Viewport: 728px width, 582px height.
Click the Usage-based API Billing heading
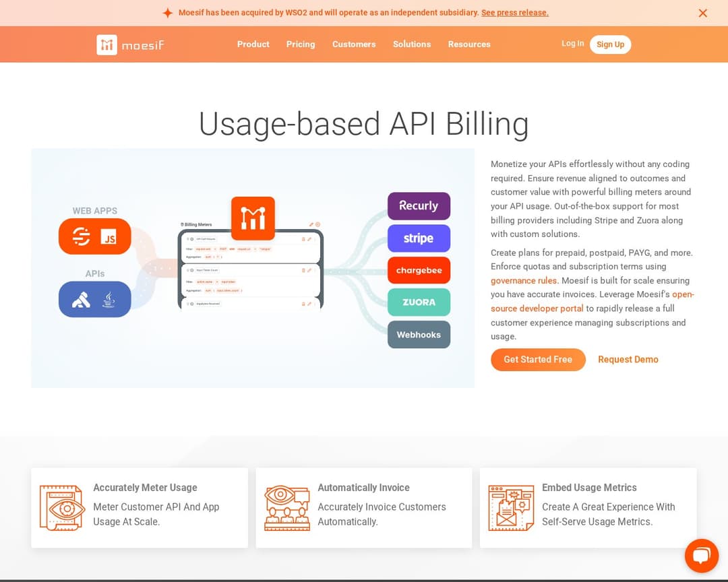point(364,124)
